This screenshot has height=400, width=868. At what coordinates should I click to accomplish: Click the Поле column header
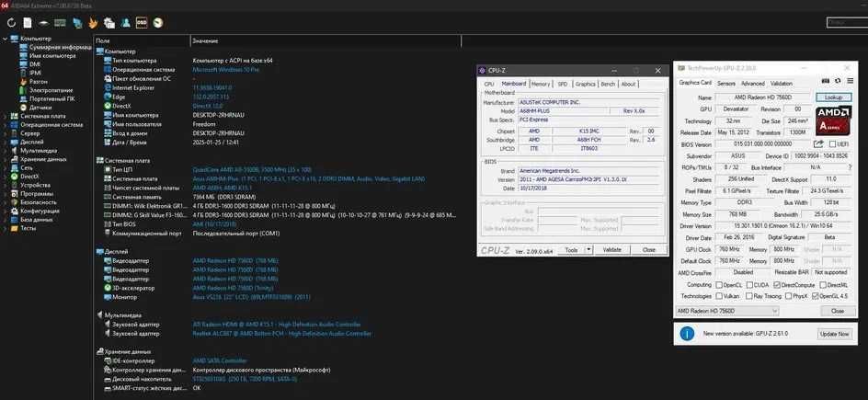142,41
